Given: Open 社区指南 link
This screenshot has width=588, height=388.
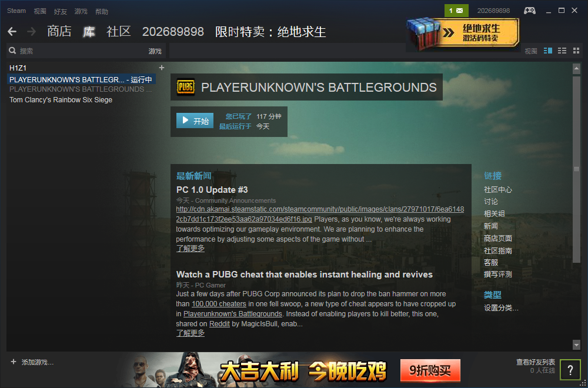Looking at the screenshot, I should pos(497,251).
